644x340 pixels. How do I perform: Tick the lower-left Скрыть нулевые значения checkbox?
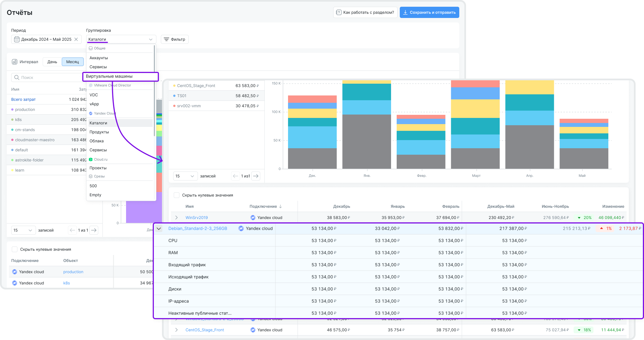coord(15,249)
